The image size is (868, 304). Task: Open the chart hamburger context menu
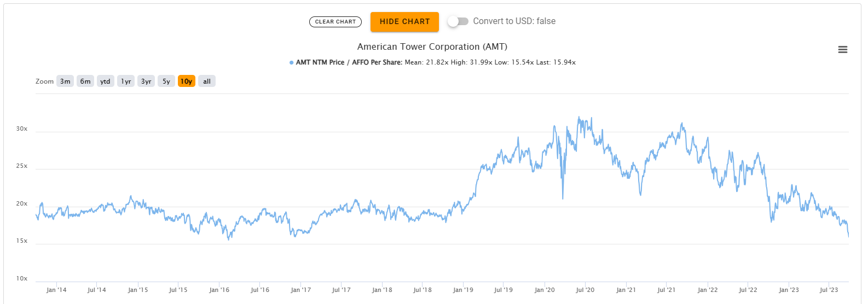click(842, 50)
